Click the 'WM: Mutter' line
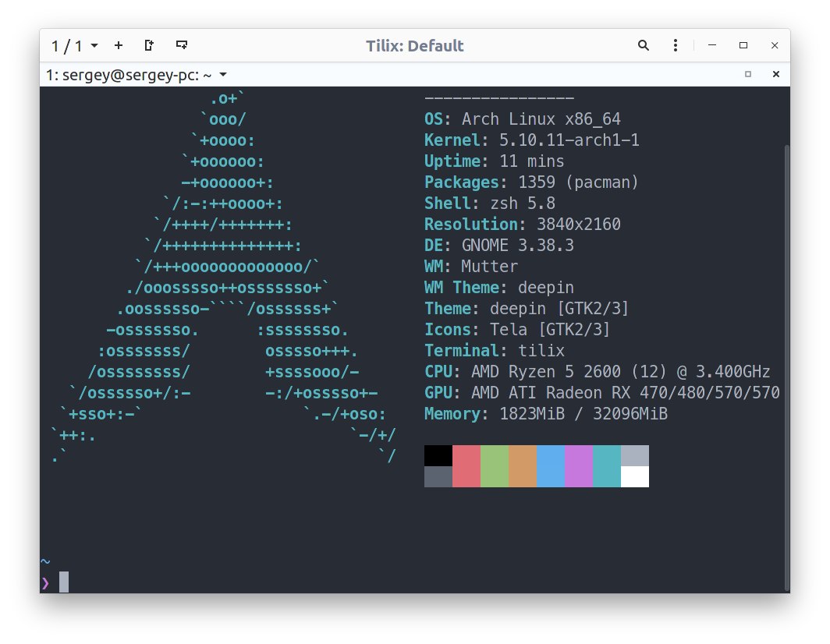Image resolution: width=830 pixels, height=644 pixels. (x=470, y=267)
